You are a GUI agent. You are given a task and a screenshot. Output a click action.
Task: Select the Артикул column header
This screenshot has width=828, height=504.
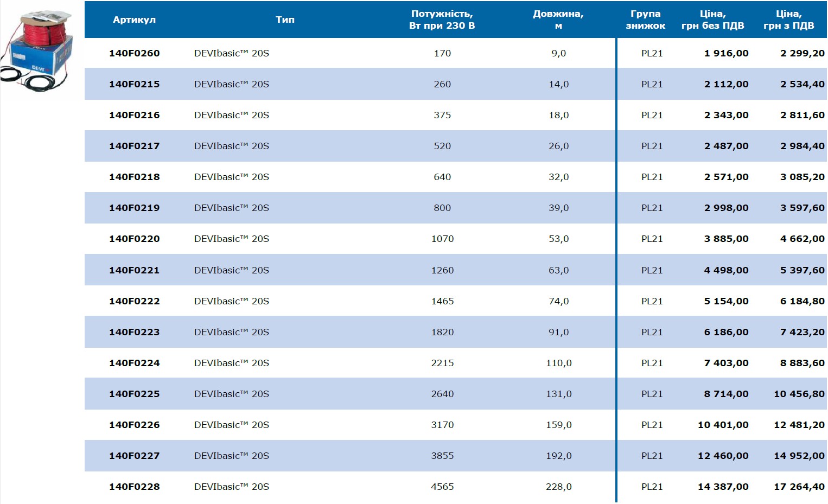pyautogui.click(x=134, y=20)
